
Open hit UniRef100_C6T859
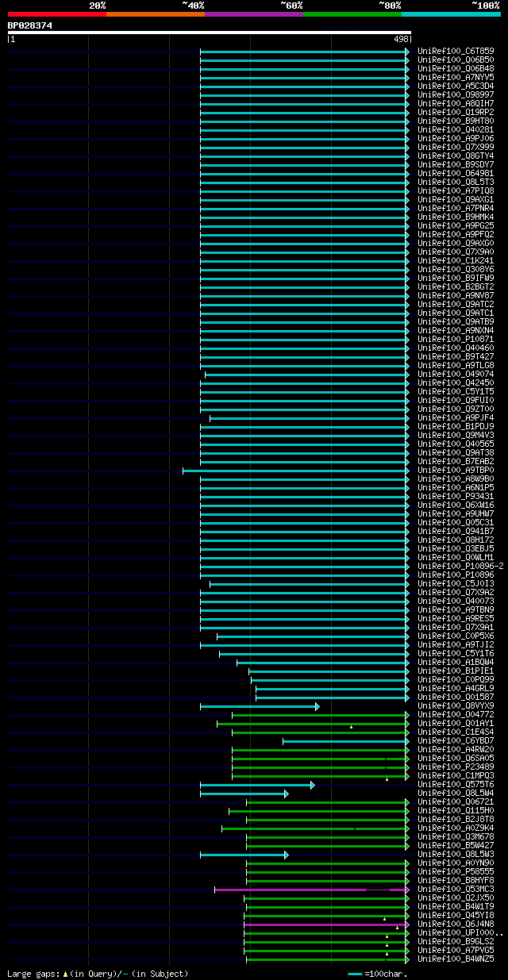pos(456,51)
